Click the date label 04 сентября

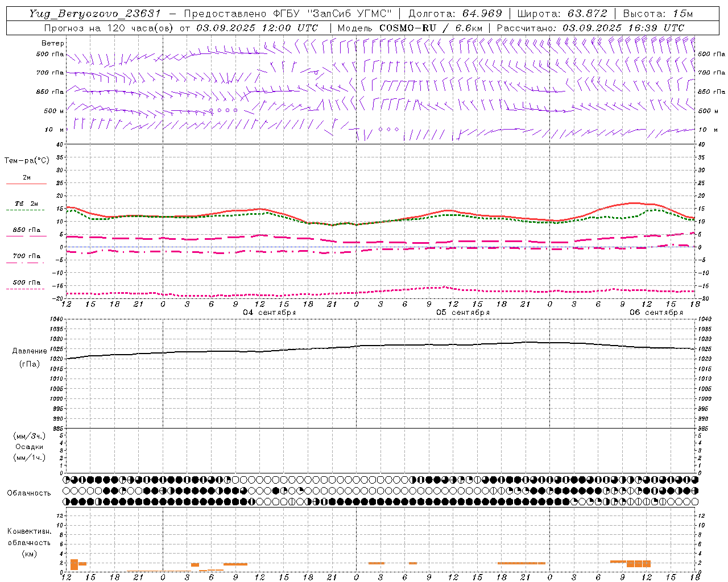pos(270,313)
